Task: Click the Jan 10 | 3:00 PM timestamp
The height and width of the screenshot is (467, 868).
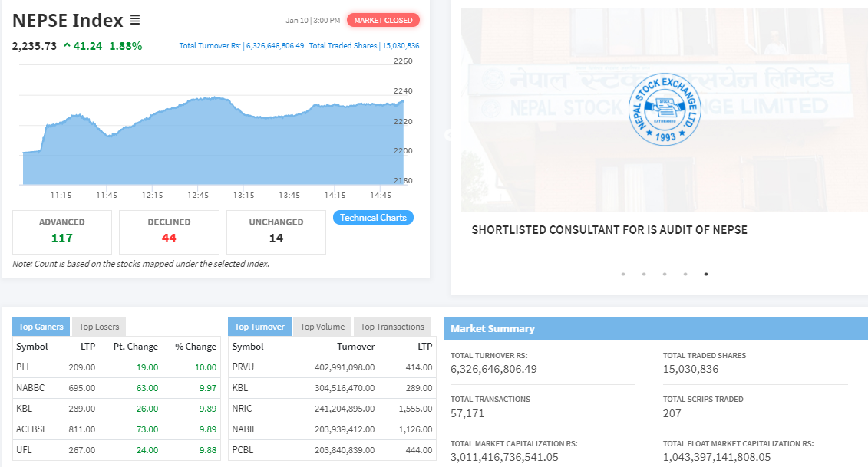Action: 313,21
